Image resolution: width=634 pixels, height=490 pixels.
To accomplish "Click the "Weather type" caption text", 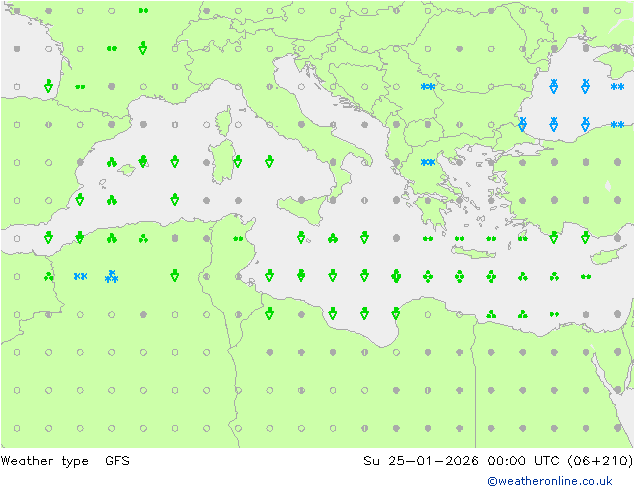I will point(44,461).
